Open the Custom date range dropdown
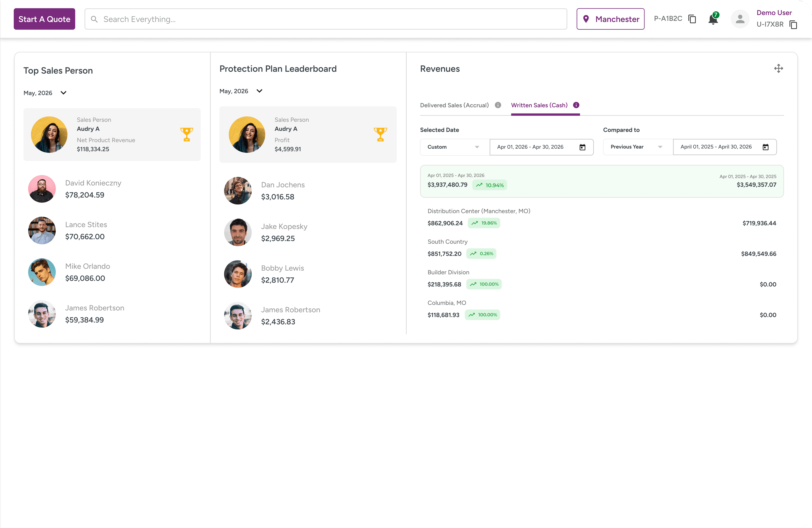 coord(454,147)
